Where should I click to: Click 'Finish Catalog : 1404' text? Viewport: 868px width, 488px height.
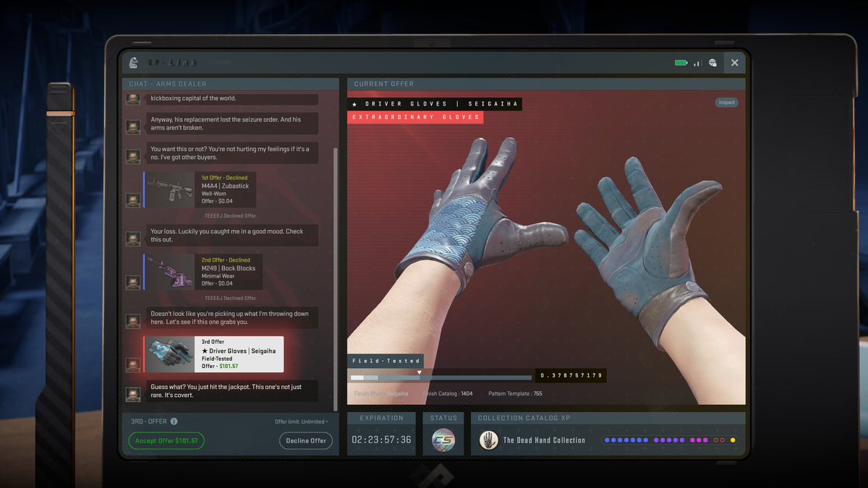pos(447,394)
